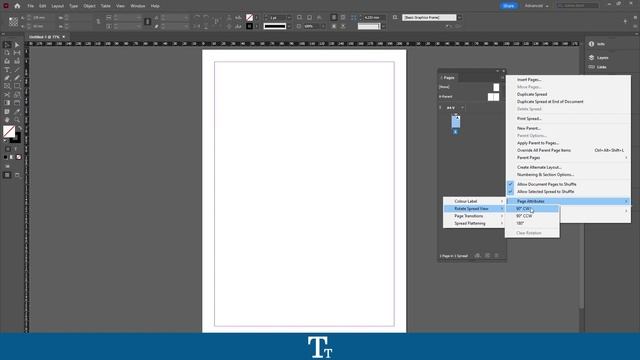Click Edit page size icon in Pages panel
Image resolution: width=640 pixels, height=360 pixels.
pos(478,256)
